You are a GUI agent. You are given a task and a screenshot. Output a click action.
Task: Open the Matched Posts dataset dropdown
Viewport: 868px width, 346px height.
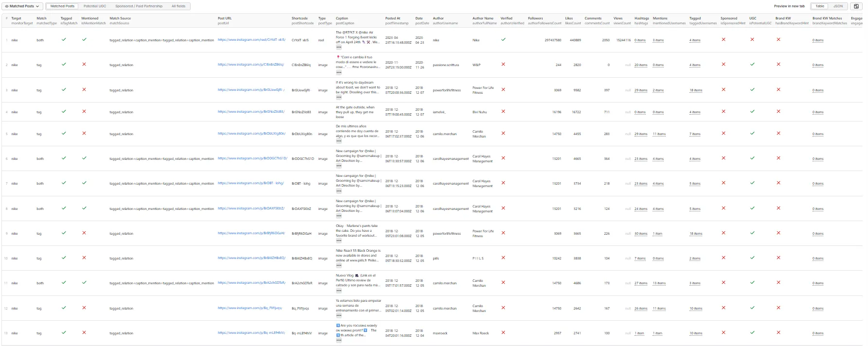click(22, 6)
